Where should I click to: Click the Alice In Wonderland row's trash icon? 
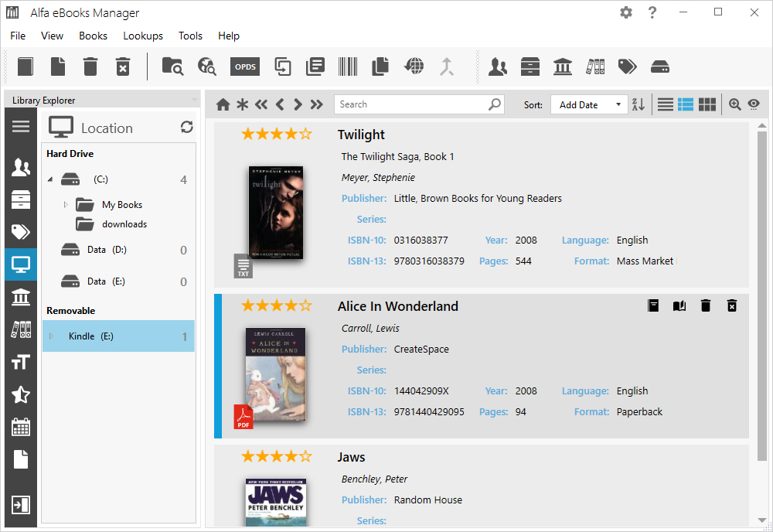tap(706, 305)
